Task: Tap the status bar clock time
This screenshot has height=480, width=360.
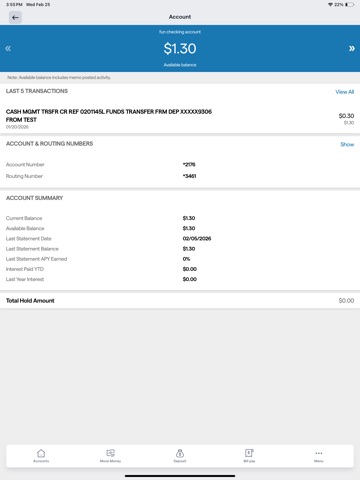Action: pos(14,4)
